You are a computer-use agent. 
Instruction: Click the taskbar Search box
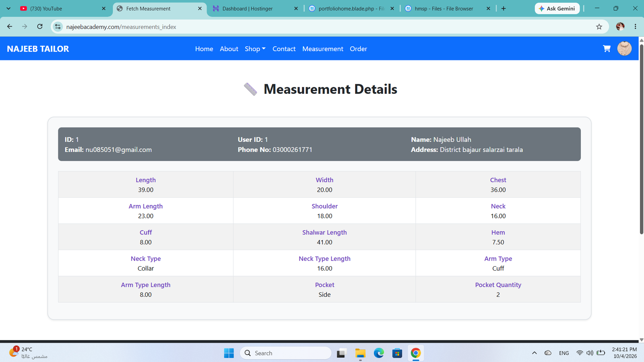tap(286, 353)
